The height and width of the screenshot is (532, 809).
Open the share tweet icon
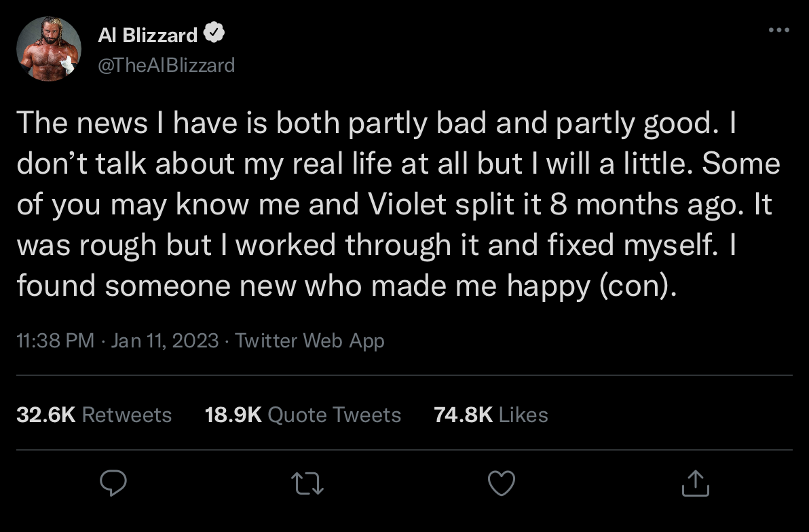point(696,483)
